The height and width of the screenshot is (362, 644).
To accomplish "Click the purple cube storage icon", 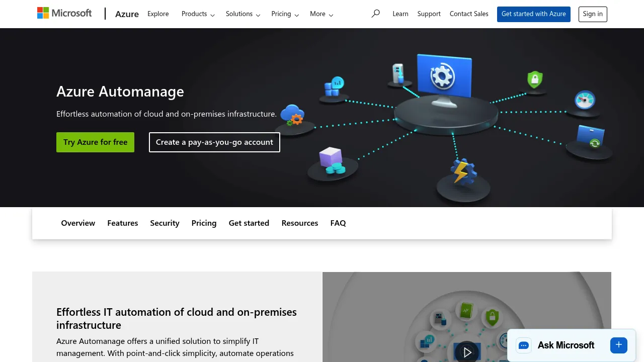I will [332, 161].
